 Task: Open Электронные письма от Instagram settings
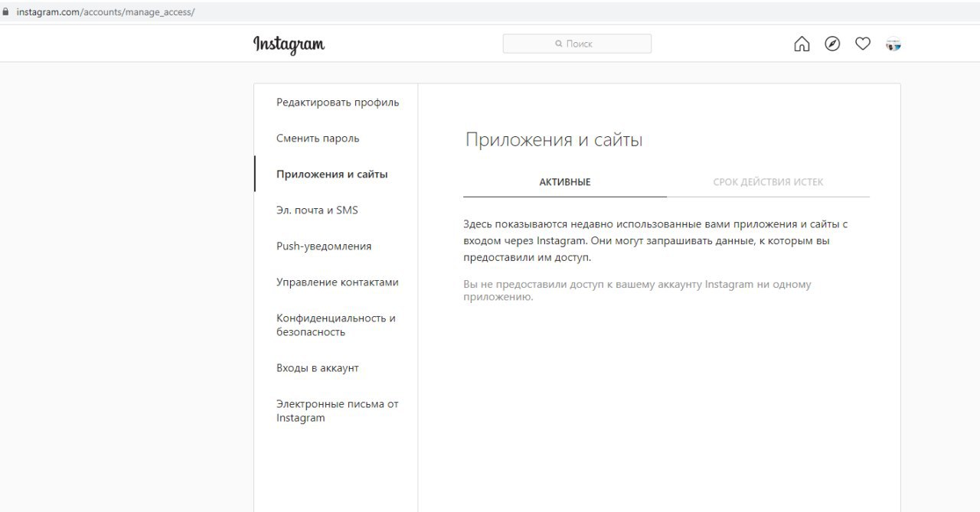[336, 411]
